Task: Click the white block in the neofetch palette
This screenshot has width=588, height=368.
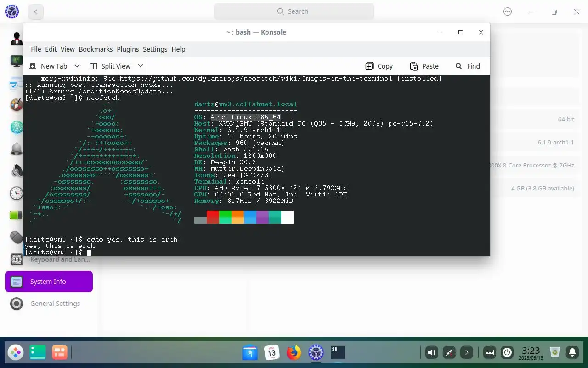Action: [x=287, y=217]
